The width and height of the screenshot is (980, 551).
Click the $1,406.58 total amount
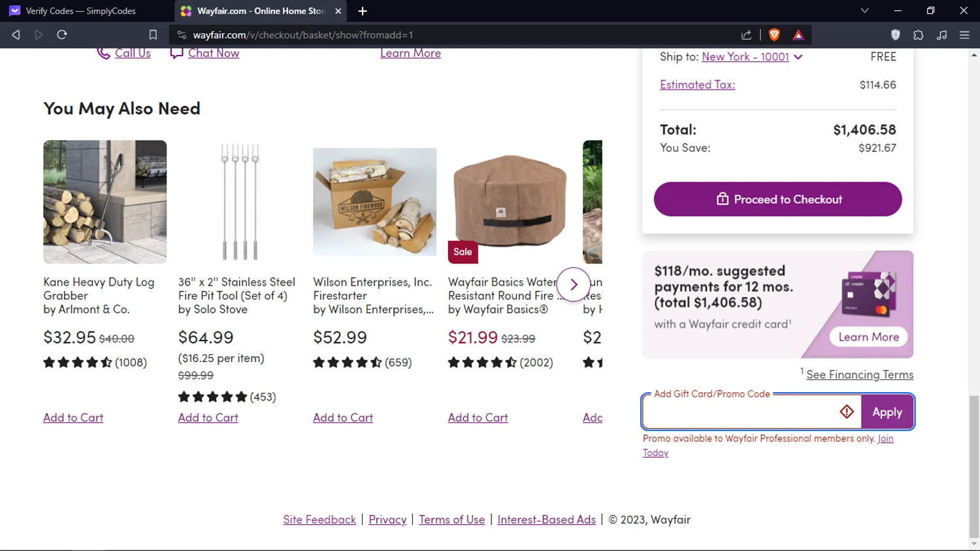point(864,130)
